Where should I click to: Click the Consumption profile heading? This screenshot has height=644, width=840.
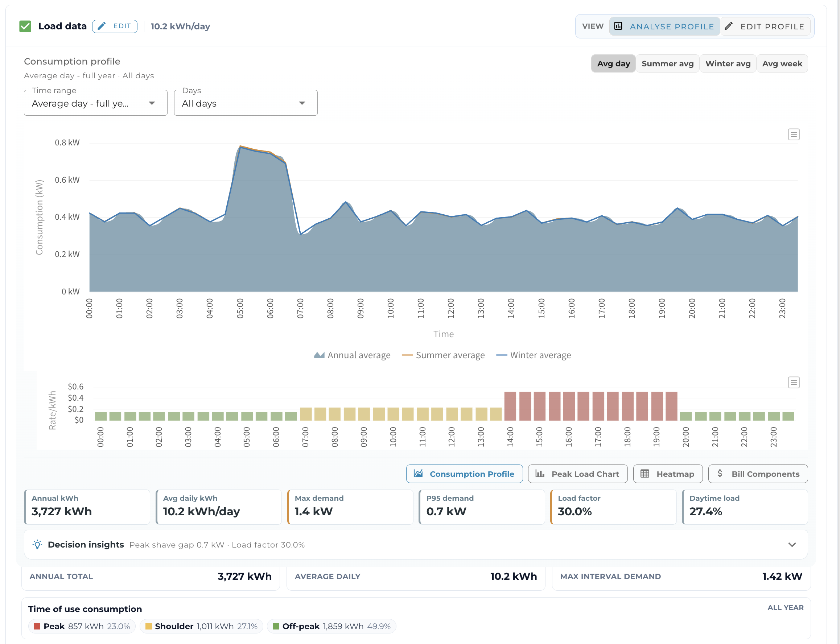pyautogui.click(x=72, y=61)
